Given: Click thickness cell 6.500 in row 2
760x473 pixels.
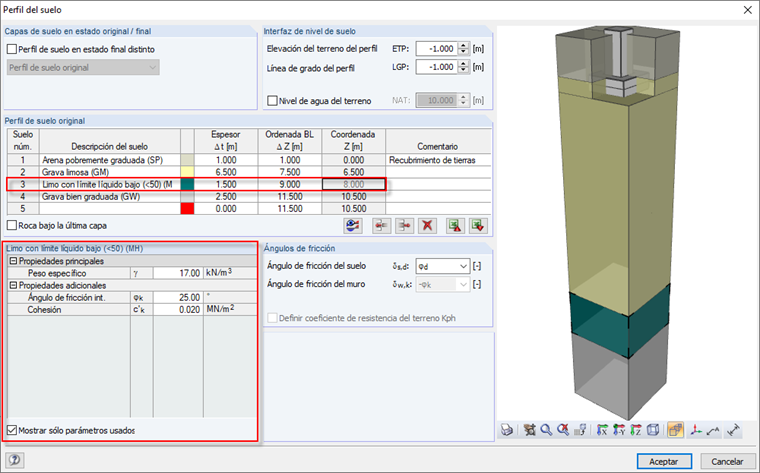Looking at the screenshot, I should click(x=226, y=172).
